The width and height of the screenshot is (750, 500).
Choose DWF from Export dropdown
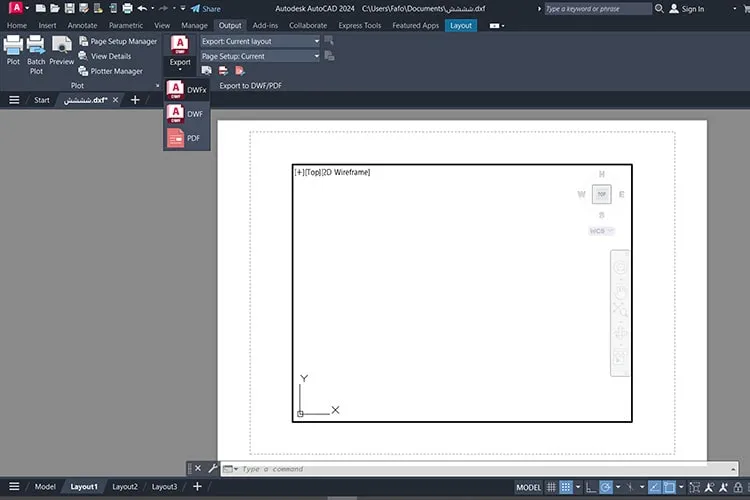click(x=187, y=114)
